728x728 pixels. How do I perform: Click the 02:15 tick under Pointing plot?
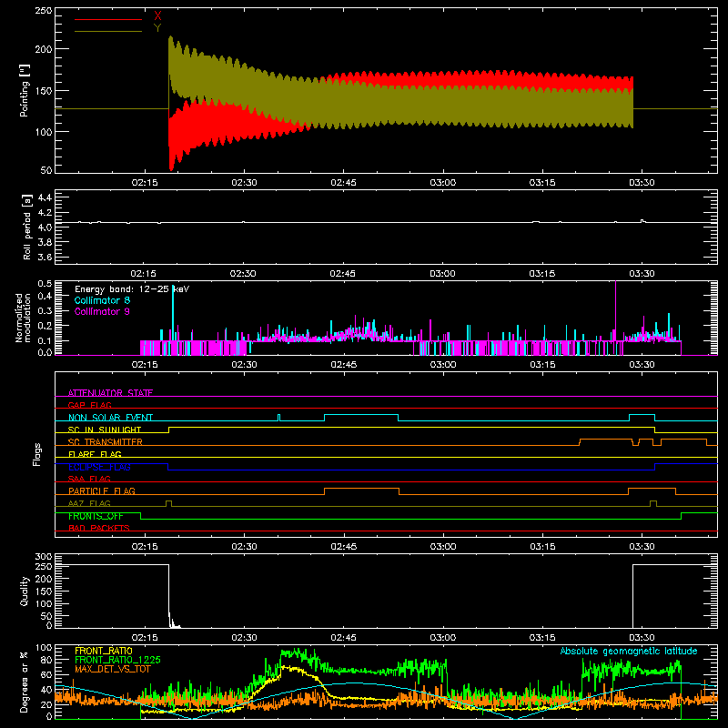click(x=145, y=183)
